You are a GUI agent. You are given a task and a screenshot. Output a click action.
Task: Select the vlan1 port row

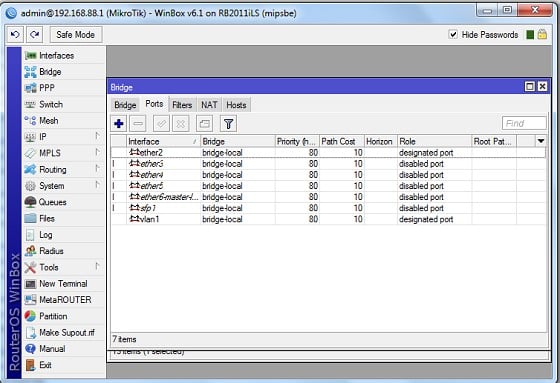328,219
